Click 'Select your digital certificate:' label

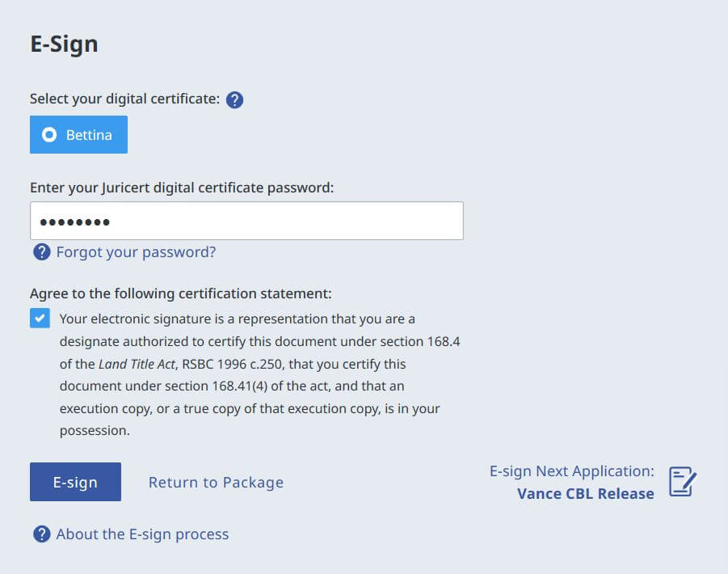pos(125,99)
